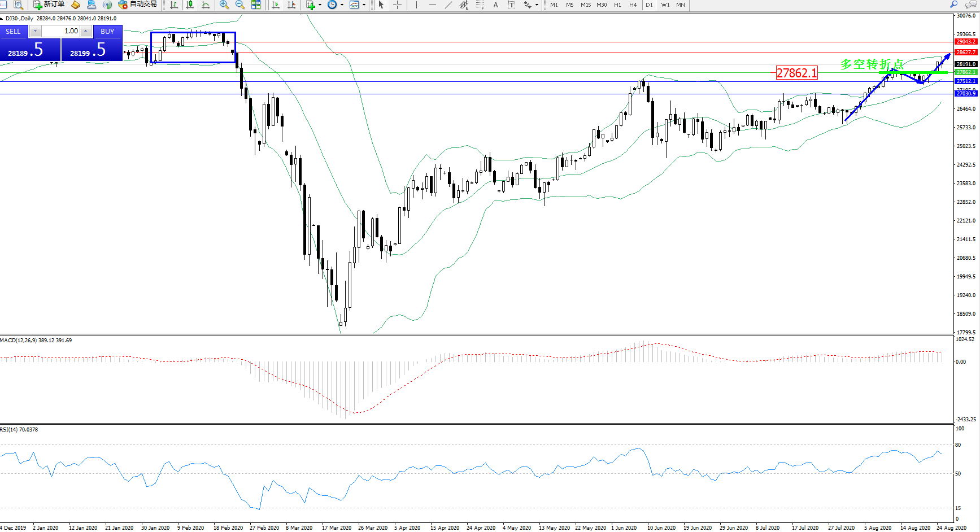The height and width of the screenshot is (532, 980).
Task: Expand the periodicity clock dropdown
Action: pos(342,5)
